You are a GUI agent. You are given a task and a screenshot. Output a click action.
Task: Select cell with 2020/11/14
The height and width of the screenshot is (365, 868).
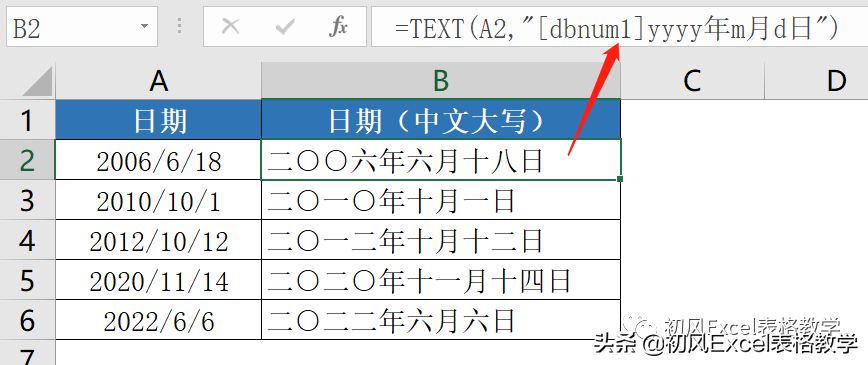(x=158, y=280)
